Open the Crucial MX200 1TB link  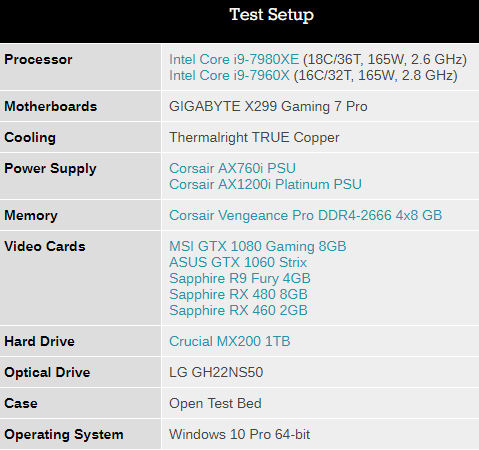[x=230, y=341]
